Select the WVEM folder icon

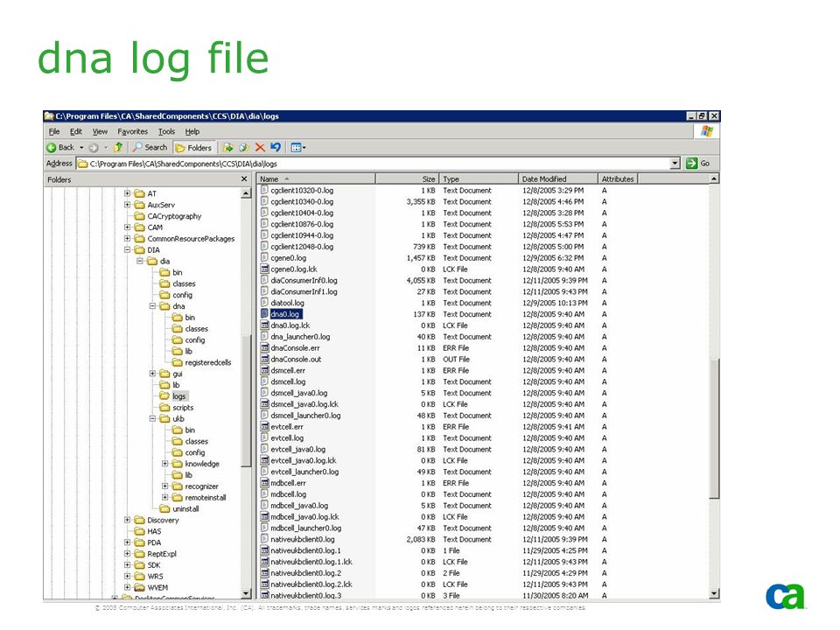pos(140,587)
